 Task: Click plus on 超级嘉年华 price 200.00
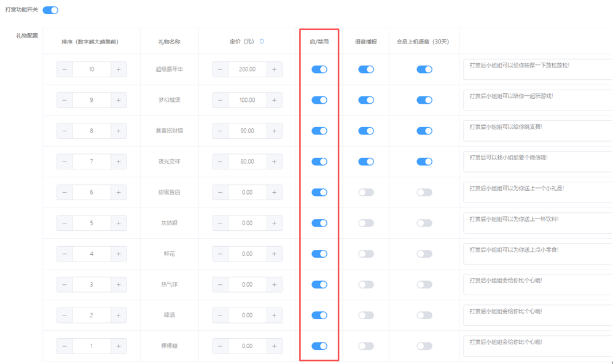pos(275,69)
